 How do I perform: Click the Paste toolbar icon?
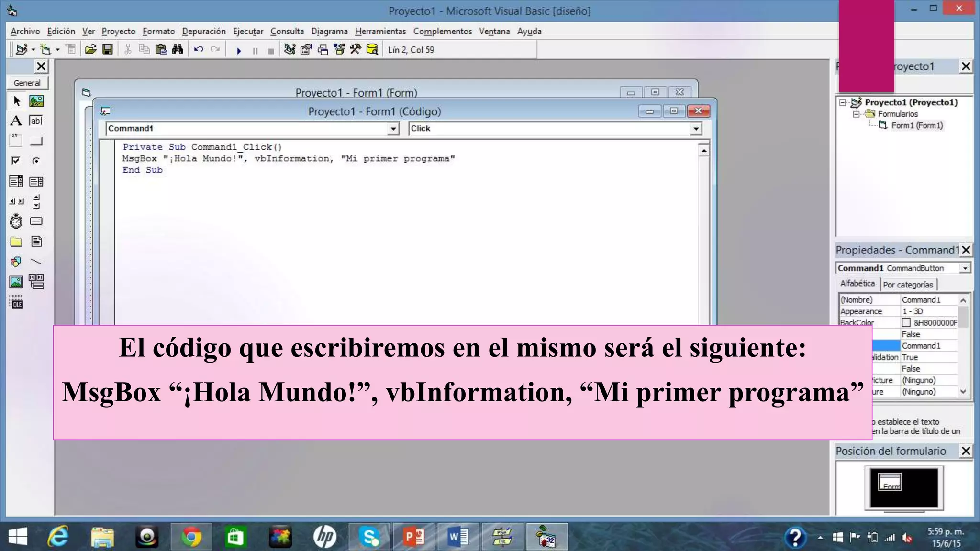point(161,50)
